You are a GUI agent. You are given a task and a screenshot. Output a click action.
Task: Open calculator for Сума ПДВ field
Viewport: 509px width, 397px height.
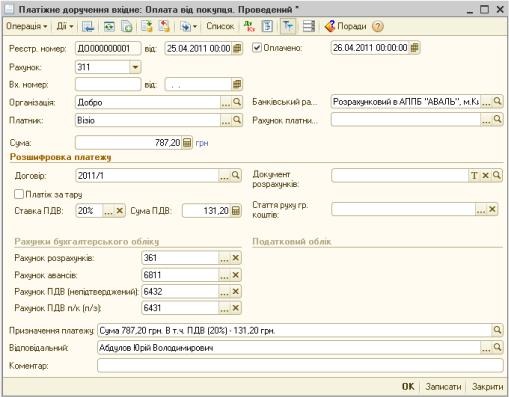tap(235, 211)
